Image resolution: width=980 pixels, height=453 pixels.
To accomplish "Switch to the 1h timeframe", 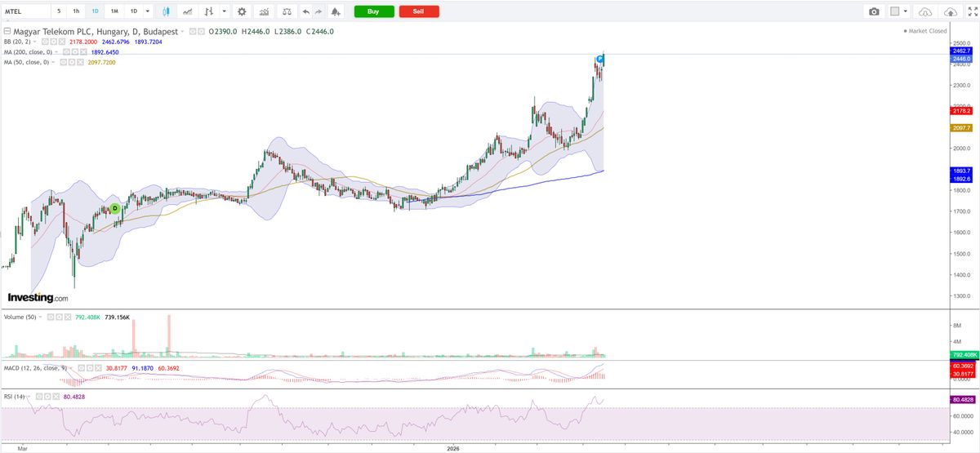I will point(76,11).
